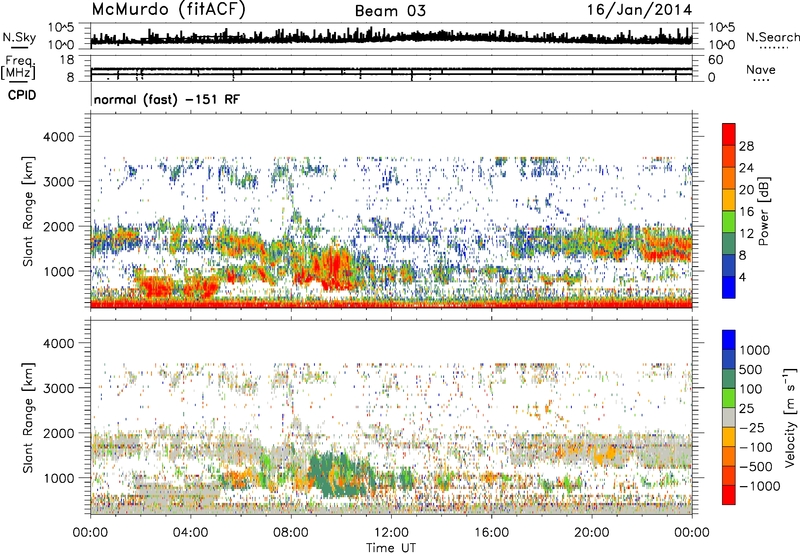This screenshot has height=554, width=800.
Task: Click the '28' tick on power colorbar
Action: [x=746, y=146]
